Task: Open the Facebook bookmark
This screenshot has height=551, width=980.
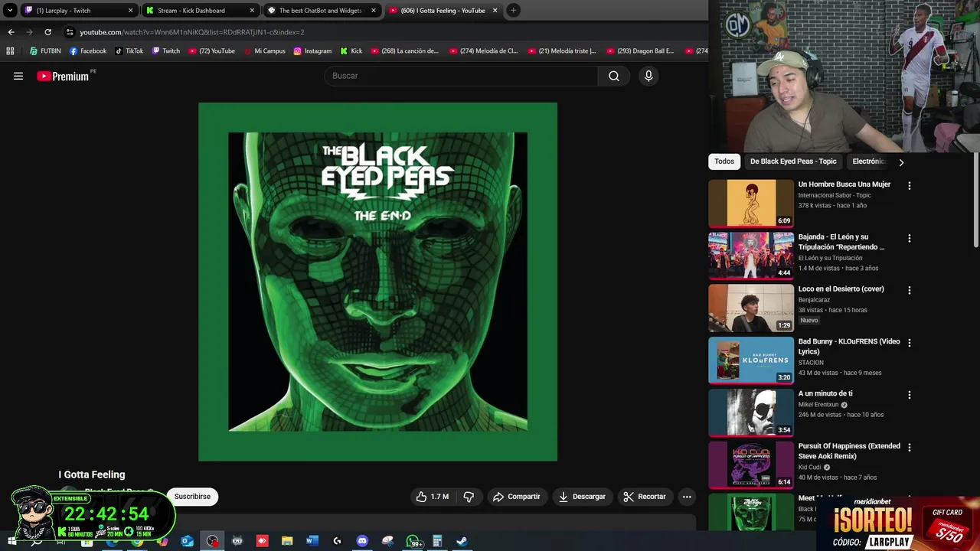Action: coord(88,51)
